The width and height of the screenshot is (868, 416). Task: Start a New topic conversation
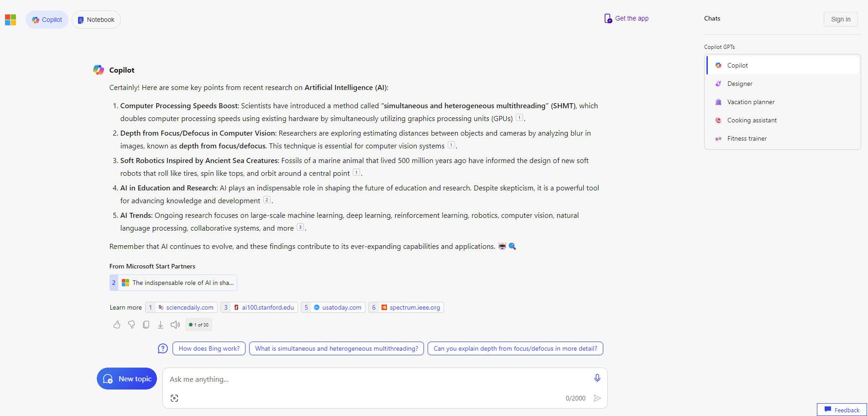tap(126, 379)
